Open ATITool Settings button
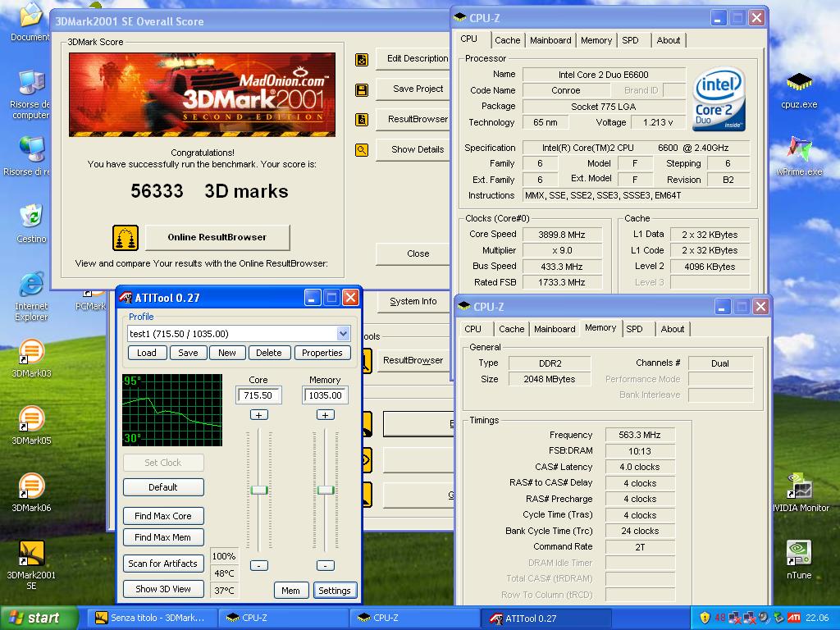 (335, 591)
